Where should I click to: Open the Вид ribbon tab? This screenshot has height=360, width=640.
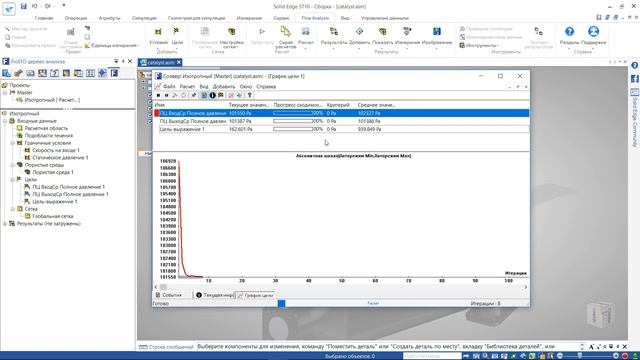(x=345, y=18)
